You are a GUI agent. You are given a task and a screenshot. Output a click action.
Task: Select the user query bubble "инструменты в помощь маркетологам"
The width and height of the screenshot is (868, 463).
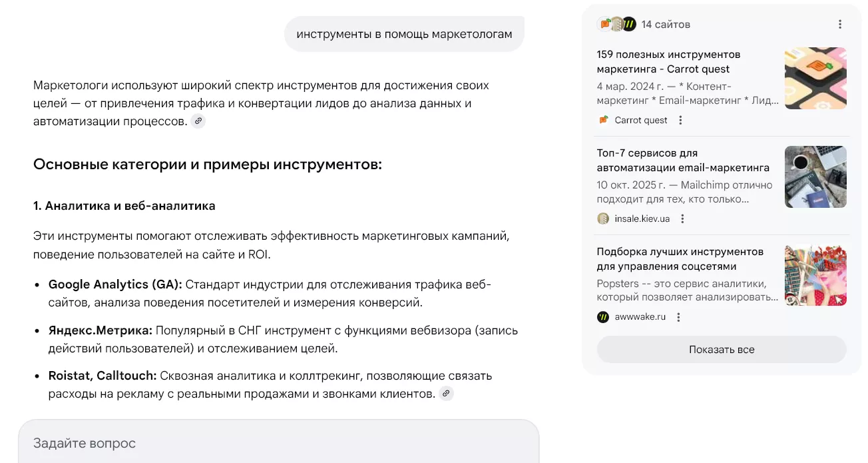coord(404,33)
